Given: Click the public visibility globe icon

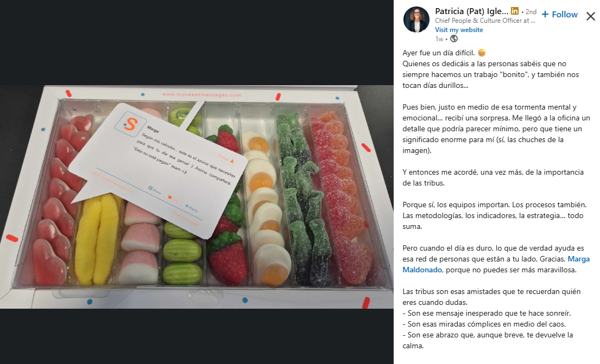Looking at the screenshot, I should tap(454, 39).
